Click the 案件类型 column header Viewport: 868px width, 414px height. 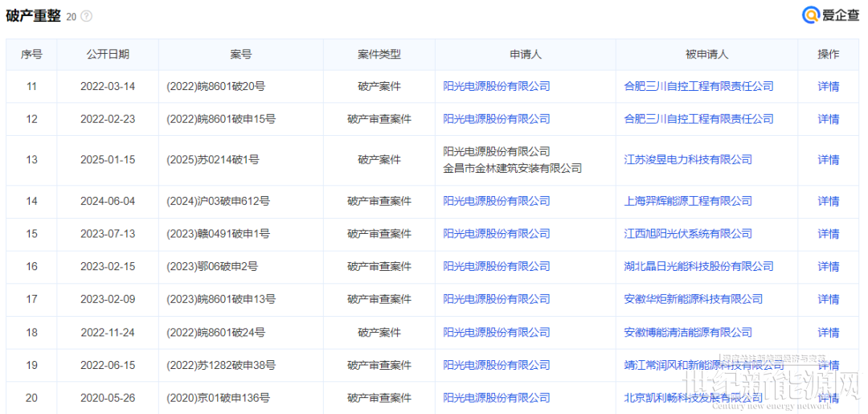click(x=379, y=54)
